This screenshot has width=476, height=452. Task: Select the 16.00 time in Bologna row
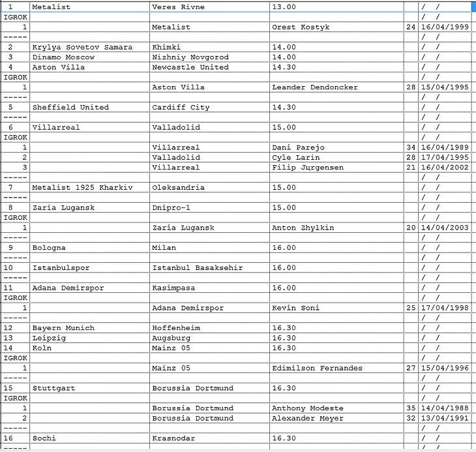336,247
